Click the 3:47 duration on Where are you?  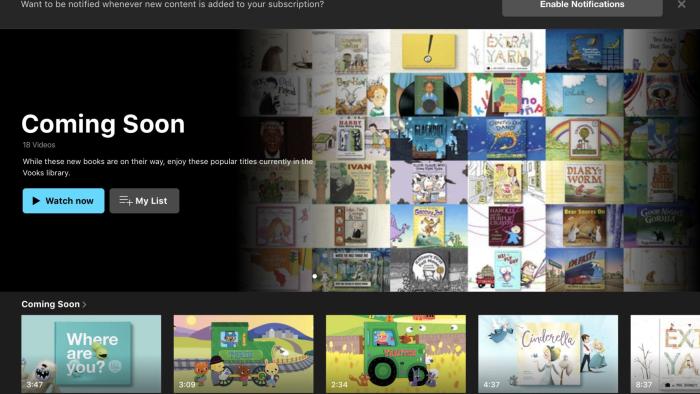click(x=34, y=384)
